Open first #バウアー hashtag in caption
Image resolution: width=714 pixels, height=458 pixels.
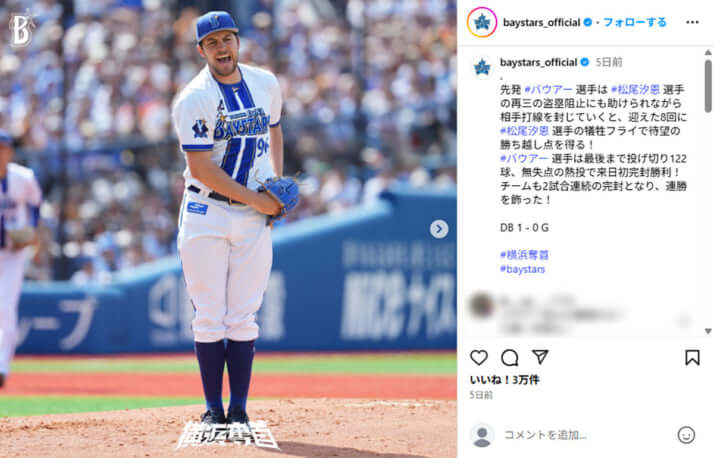pyautogui.click(x=549, y=90)
